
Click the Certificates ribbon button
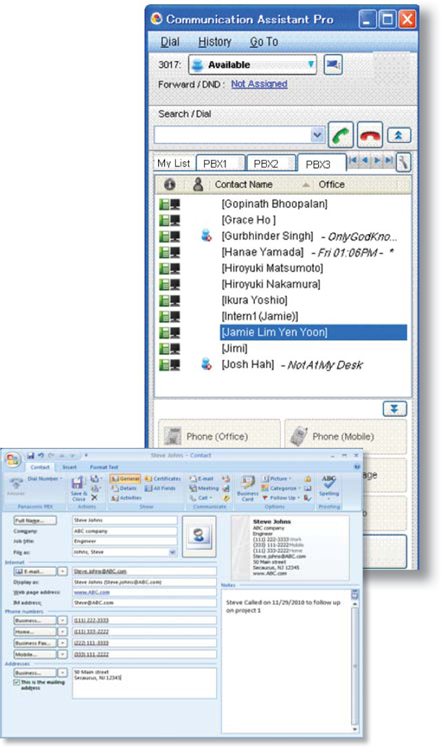point(163,478)
